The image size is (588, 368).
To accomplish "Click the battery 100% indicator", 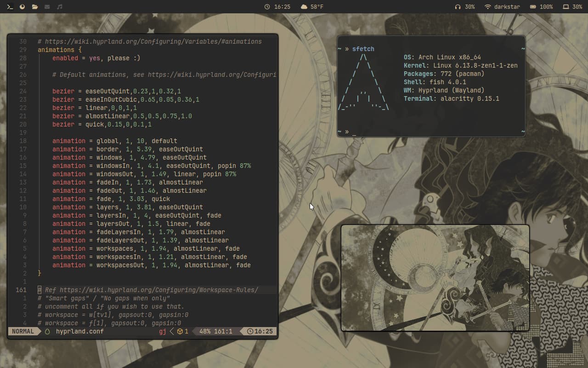I will click(x=541, y=7).
